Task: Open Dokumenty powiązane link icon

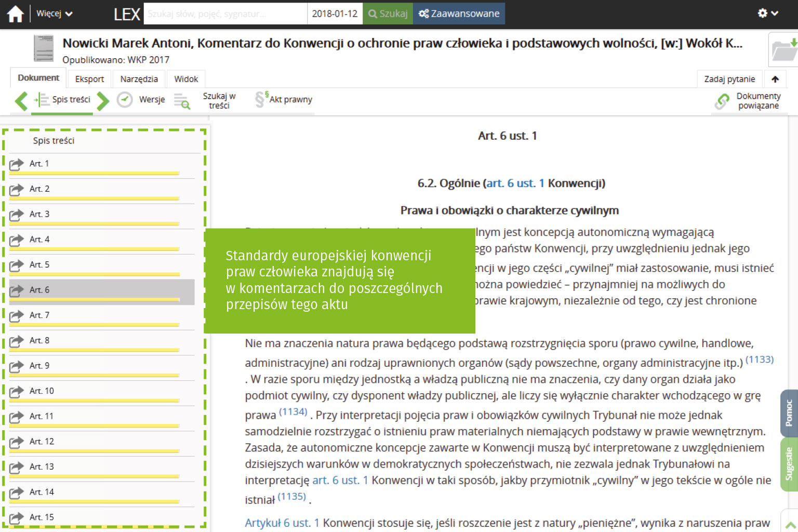Action: point(722,101)
